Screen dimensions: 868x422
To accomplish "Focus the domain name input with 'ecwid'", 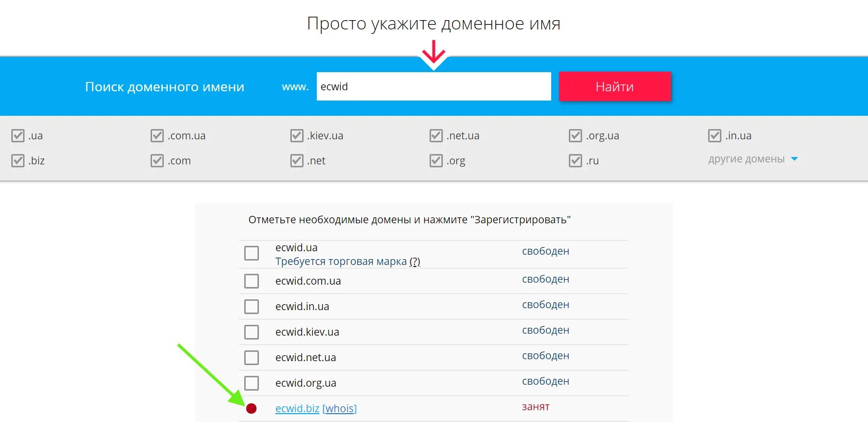I will coord(434,86).
